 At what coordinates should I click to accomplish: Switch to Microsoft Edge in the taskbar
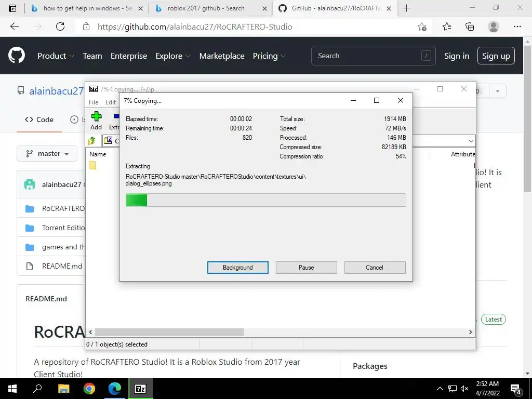click(115, 389)
